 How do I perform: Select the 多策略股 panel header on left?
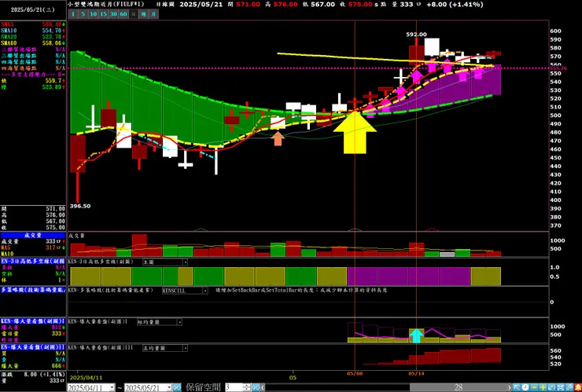click(33, 290)
